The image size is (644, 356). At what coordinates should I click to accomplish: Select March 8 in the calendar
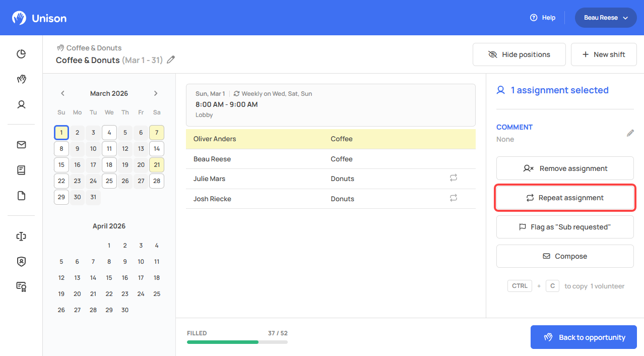point(61,149)
